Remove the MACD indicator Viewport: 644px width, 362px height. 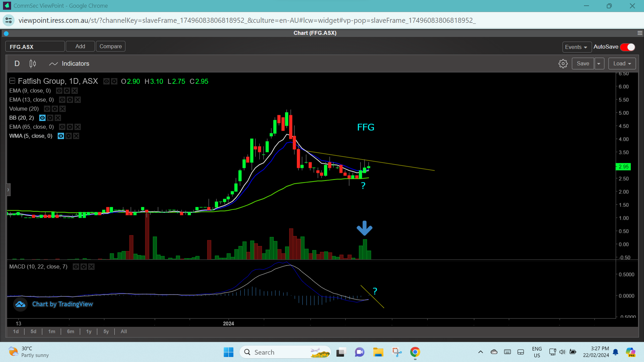[91, 267]
